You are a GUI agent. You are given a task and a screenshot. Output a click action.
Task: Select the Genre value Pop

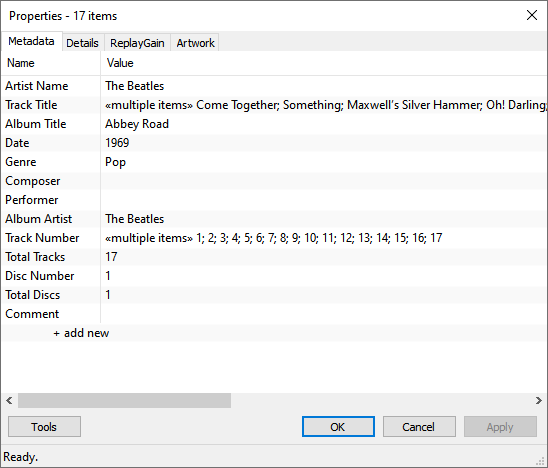click(x=115, y=162)
